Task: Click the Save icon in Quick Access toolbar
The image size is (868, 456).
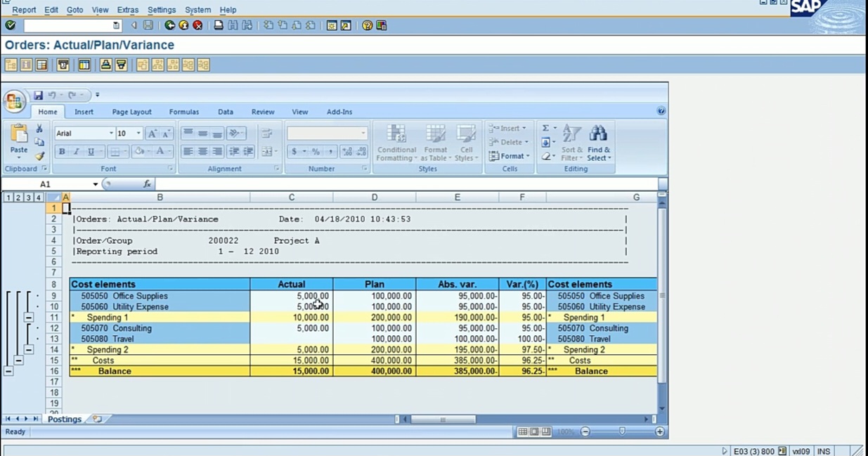Action: 38,95
